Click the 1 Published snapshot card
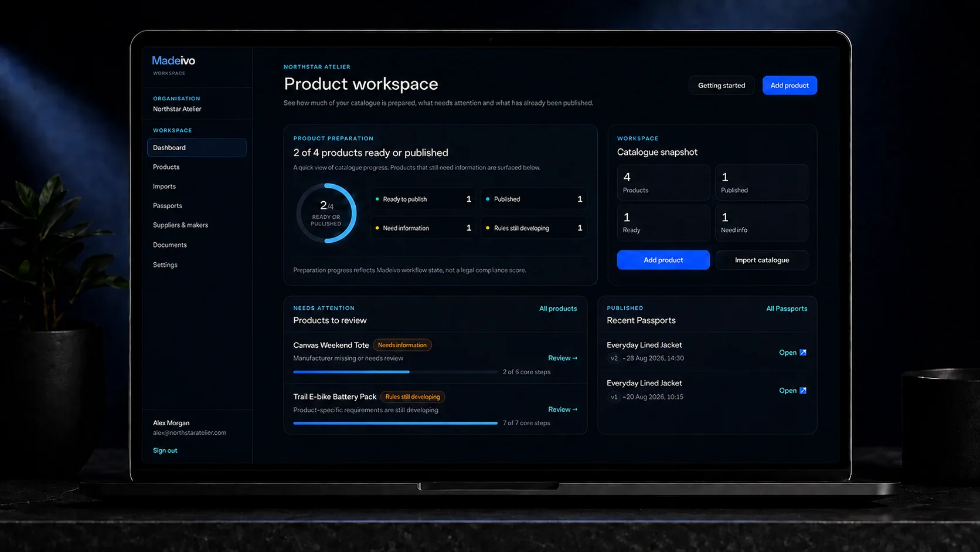The width and height of the screenshot is (980, 552). coord(762,183)
